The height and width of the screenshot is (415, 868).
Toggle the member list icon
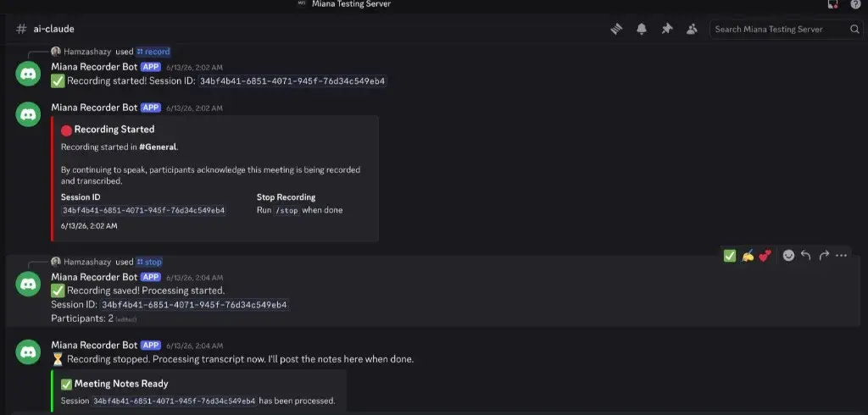click(692, 30)
